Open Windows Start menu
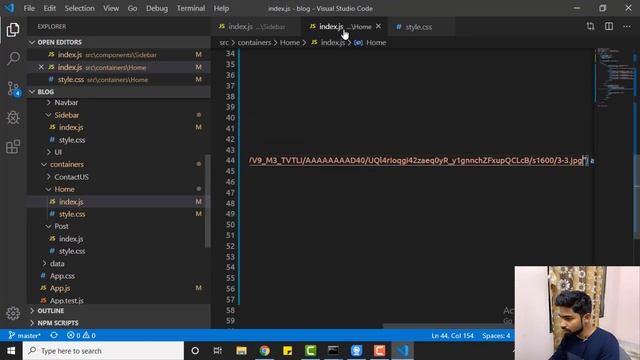 11,351
